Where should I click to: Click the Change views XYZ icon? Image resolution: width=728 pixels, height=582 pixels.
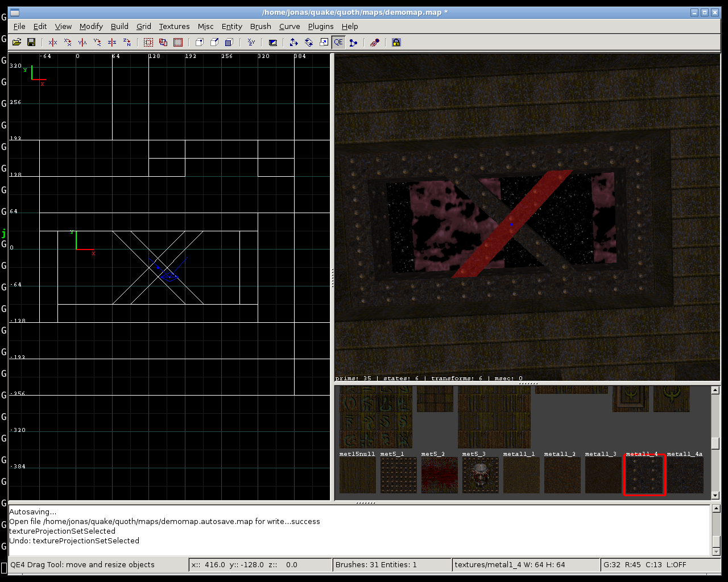point(251,43)
